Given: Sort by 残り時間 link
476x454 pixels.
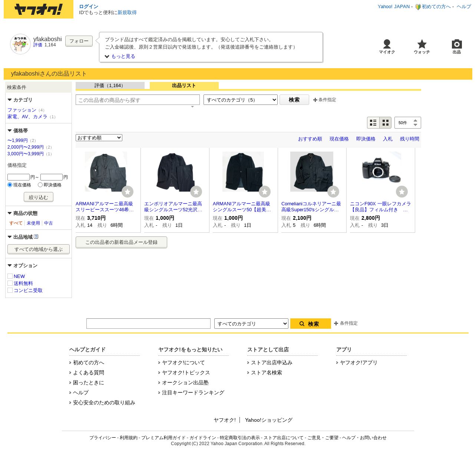Looking at the screenshot, I should (x=410, y=139).
